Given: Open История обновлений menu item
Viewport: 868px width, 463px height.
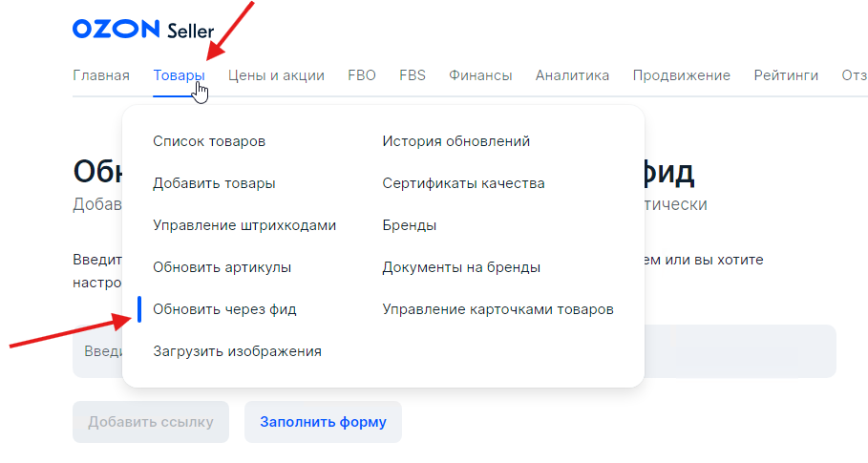Looking at the screenshot, I should [x=456, y=141].
